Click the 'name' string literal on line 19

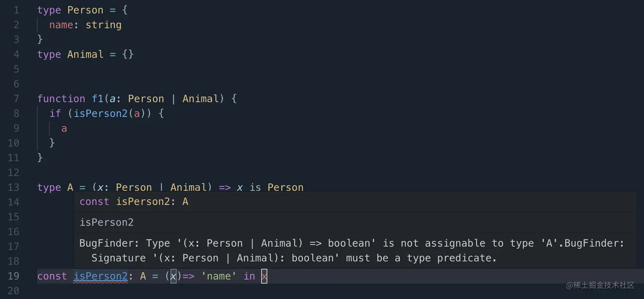pos(218,276)
